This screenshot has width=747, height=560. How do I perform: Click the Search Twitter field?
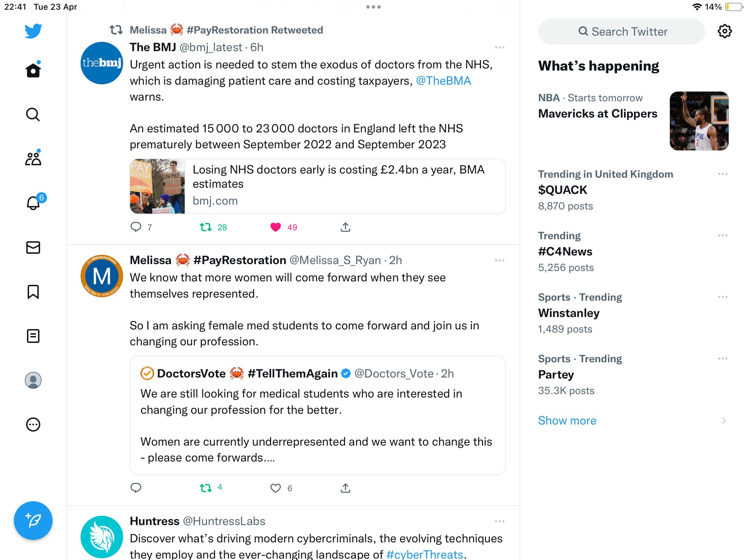[x=621, y=31]
